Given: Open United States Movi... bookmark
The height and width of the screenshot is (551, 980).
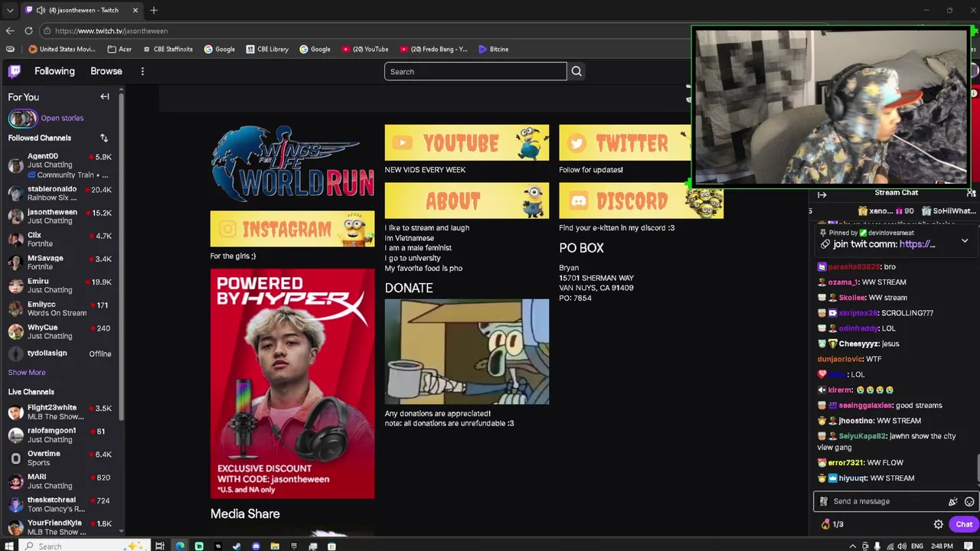Looking at the screenshot, I should click(62, 49).
